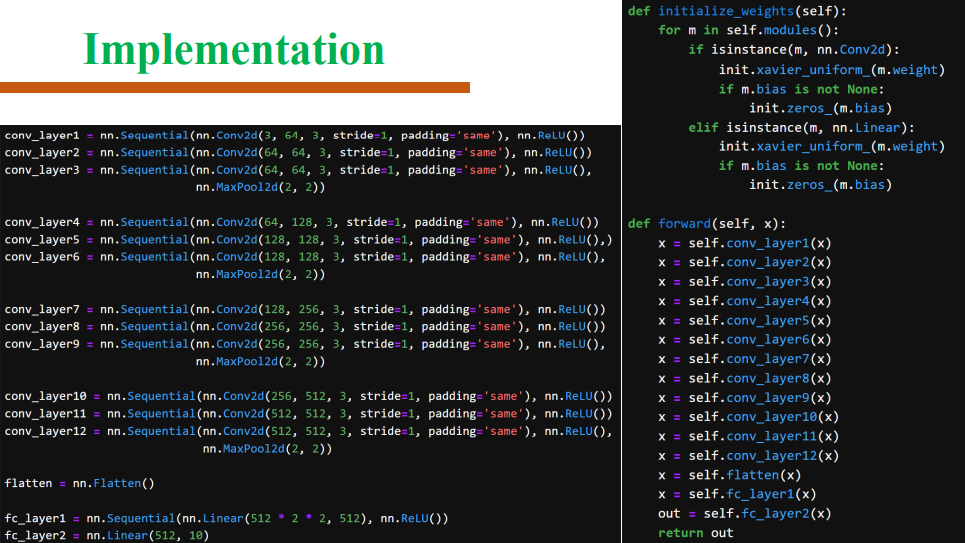Viewport: 965px width, 543px height.
Task: Click 'x = self.conv_layer7(x)' line
Action: (x=745, y=359)
